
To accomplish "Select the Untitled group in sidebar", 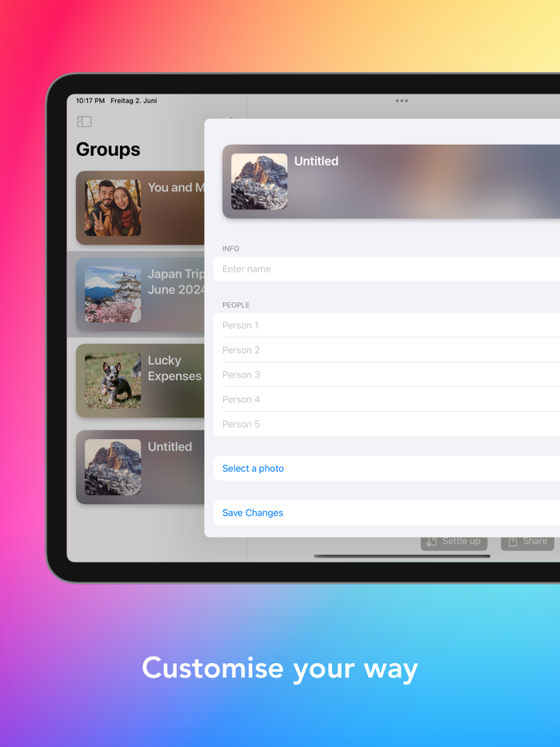I will coord(140,467).
